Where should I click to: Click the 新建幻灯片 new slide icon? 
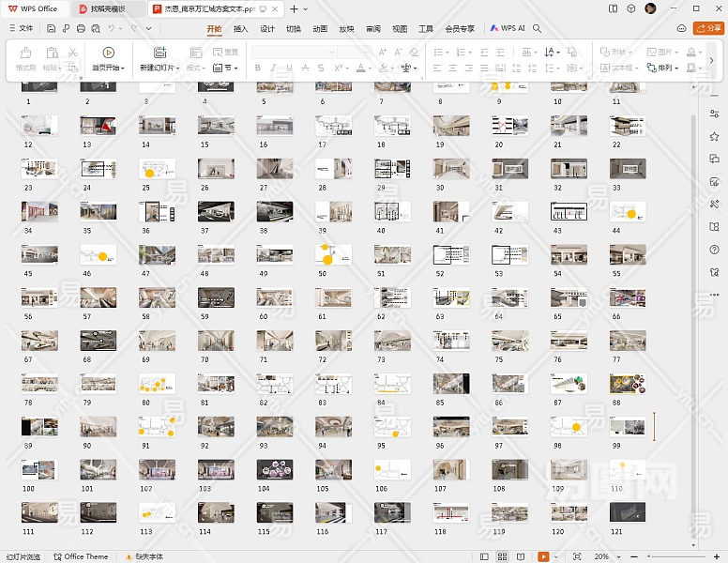point(159,53)
